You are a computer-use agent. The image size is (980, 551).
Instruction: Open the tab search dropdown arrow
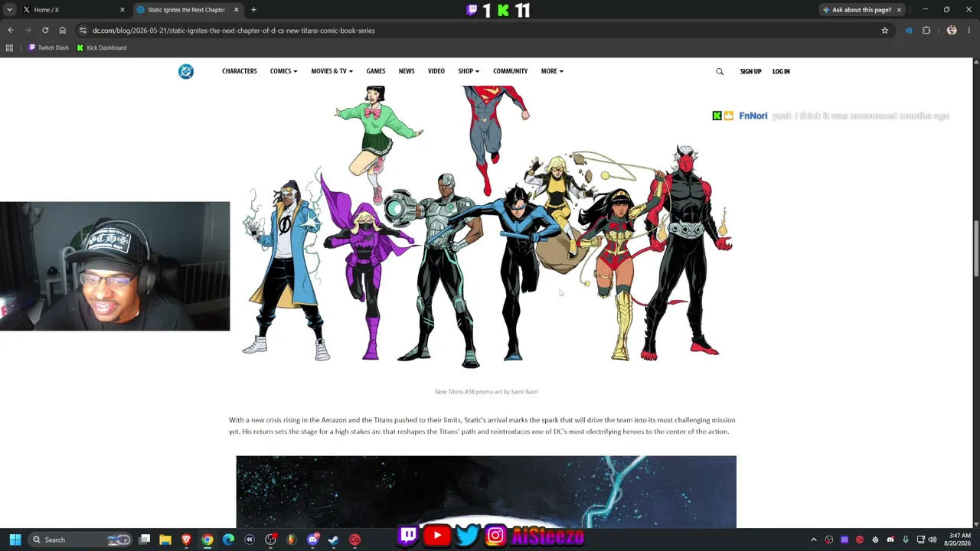[x=10, y=10]
